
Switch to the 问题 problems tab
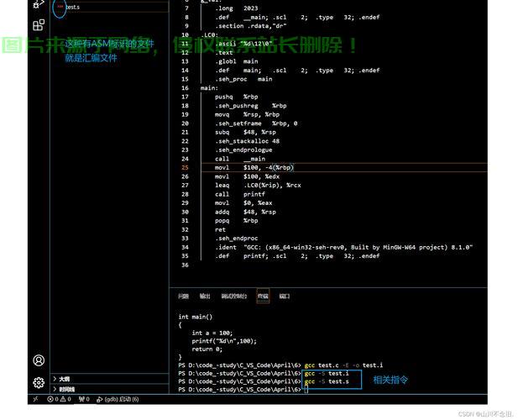183,296
